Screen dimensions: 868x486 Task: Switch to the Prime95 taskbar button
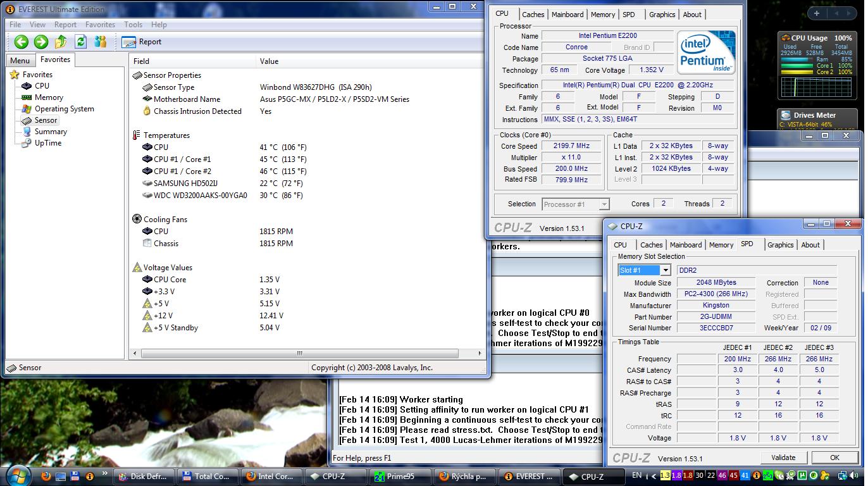click(x=400, y=477)
